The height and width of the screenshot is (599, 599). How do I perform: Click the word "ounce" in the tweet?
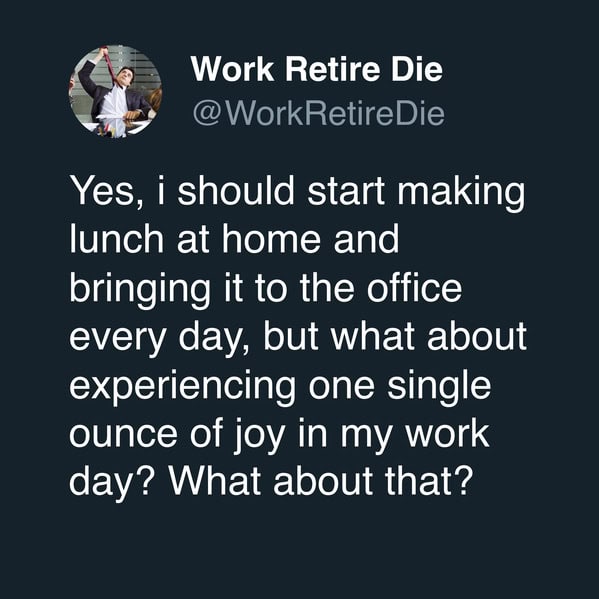(x=124, y=435)
